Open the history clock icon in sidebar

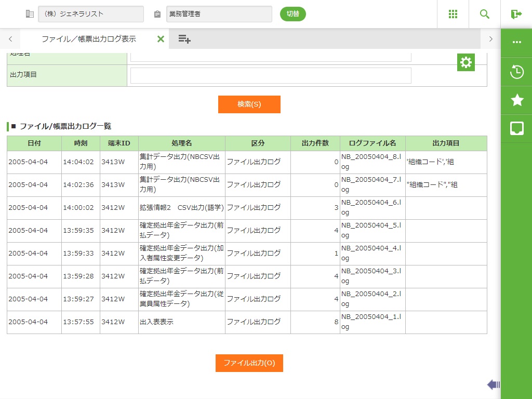pyautogui.click(x=516, y=72)
